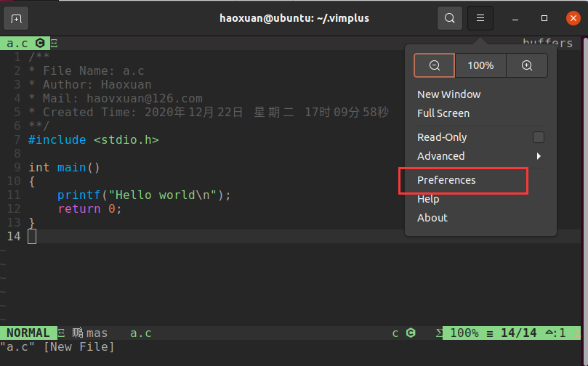
Task: Open the terminal search magnifier icon
Action: pos(450,18)
